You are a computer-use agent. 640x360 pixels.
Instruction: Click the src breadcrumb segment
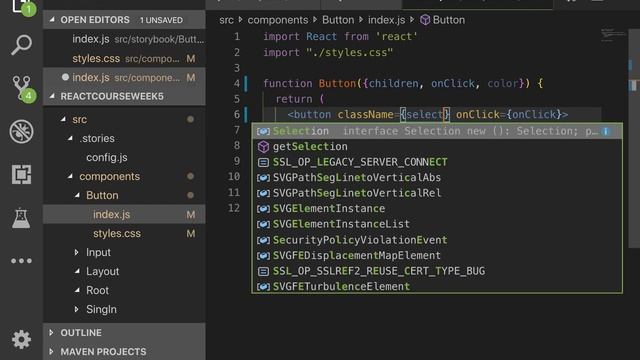226,20
